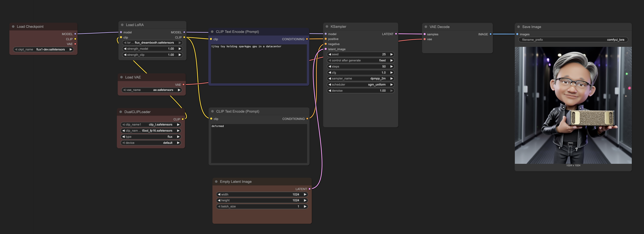The image size is (644, 234).
Task: Collapse the KSampler node via its title circle
Action: pos(326,26)
